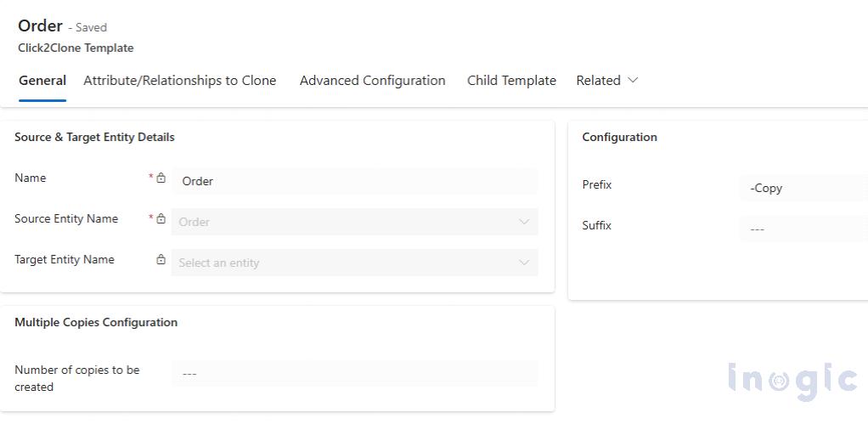Viewport: 868px width, 424px height.
Task: Click the Configuration section header
Action: [x=619, y=137]
